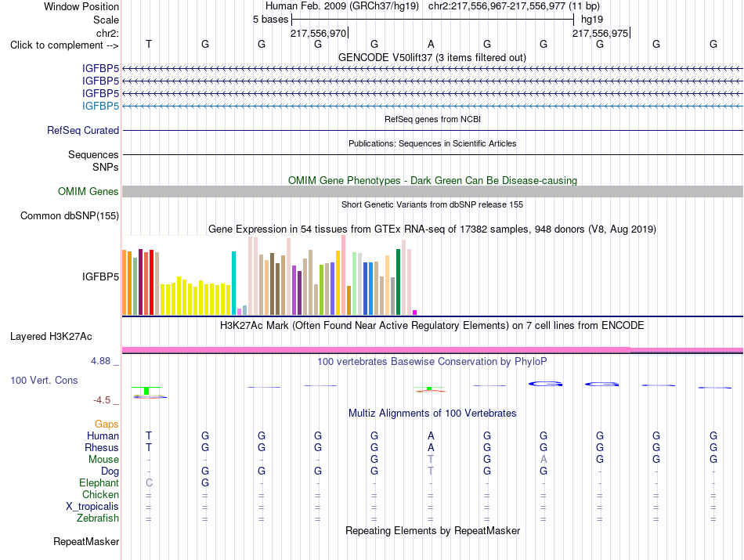Click the A base in the Mouse row
Image resolution: width=744 pixels, height=560 pixels.
pos(544,459)
